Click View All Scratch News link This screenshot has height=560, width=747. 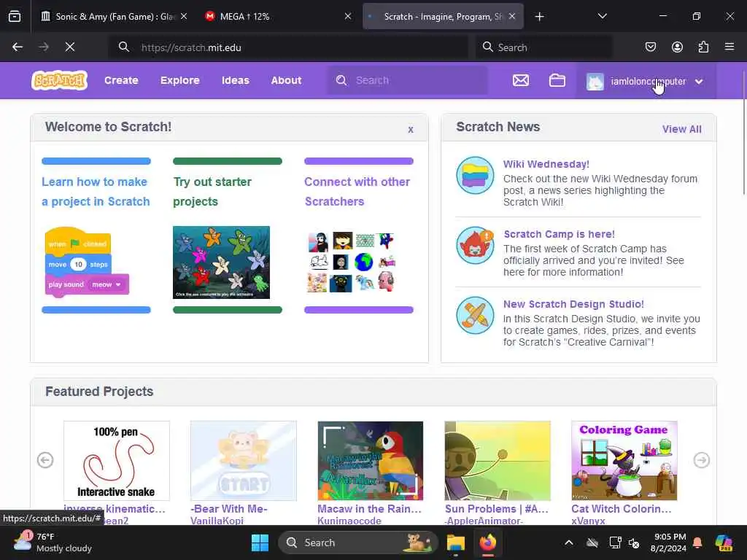pyautogui.click(x=682, y=129)
